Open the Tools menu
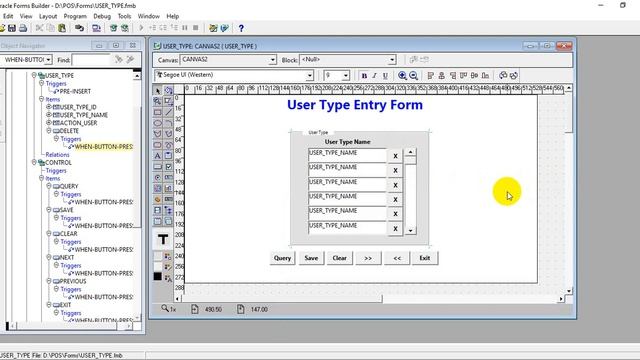 click(124, 16)
